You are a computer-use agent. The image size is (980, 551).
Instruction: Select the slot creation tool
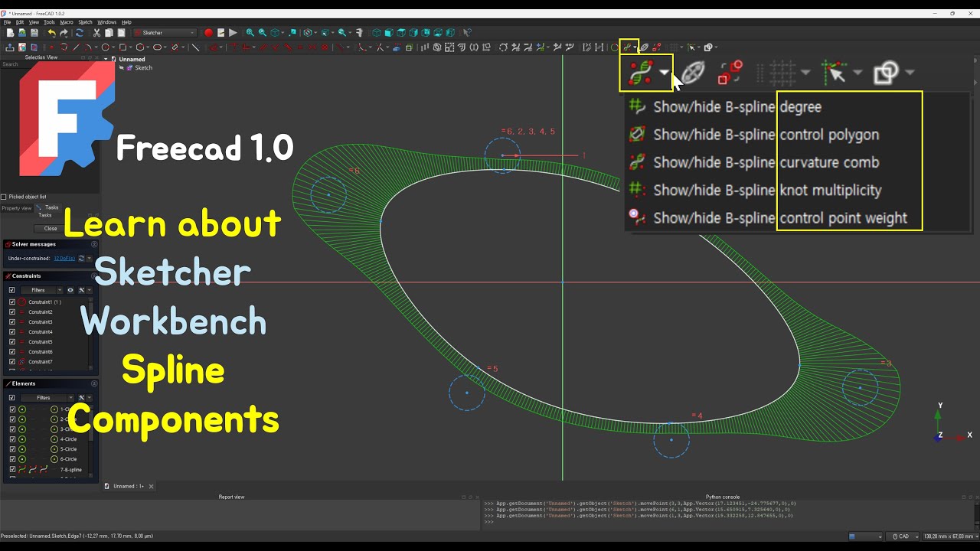(x=157, y=47)
